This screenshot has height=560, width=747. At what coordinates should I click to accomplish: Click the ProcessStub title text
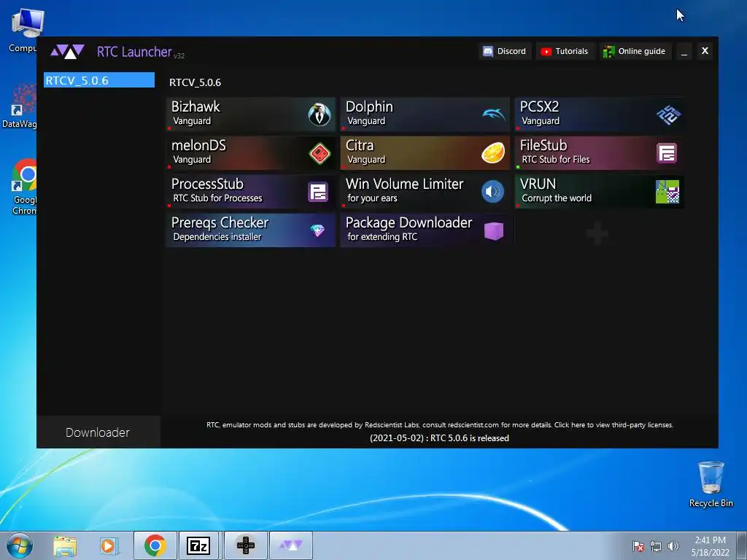(x=207, y=184)
